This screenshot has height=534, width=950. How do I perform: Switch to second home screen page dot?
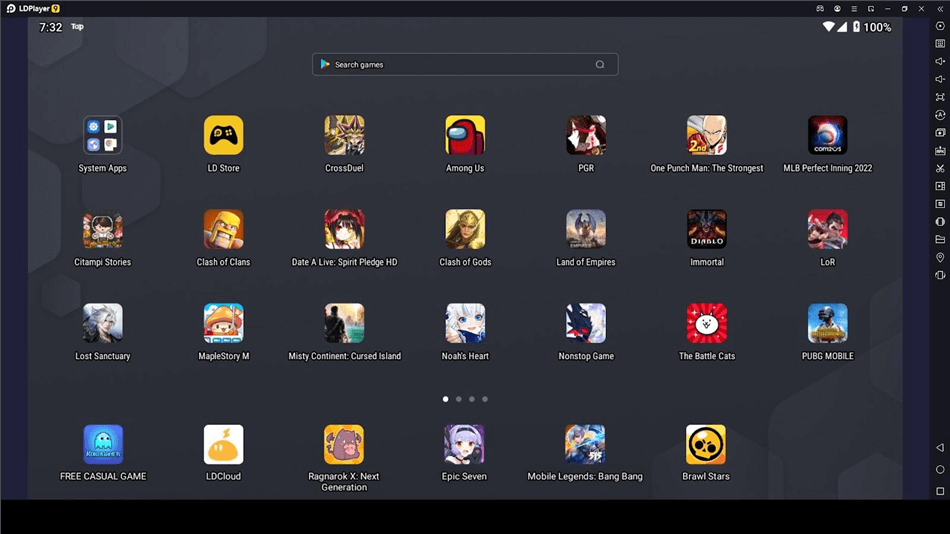click(459, 399)
